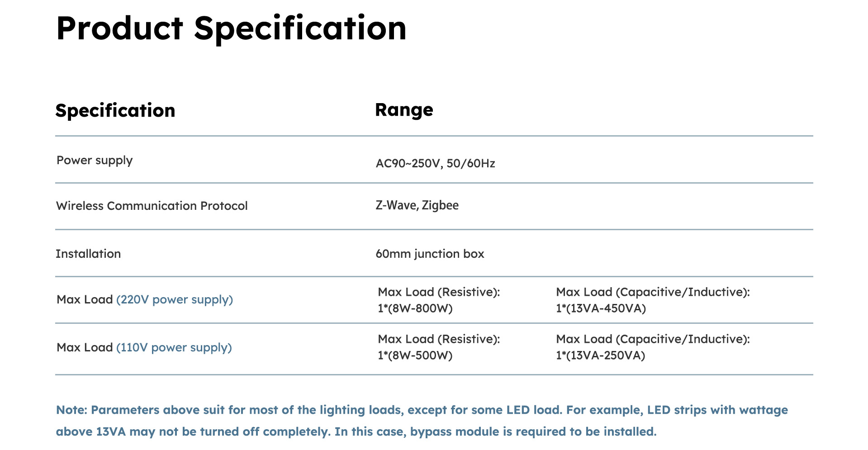
Task: Click the Product Specification heading
Action: [x=231, y=29]
